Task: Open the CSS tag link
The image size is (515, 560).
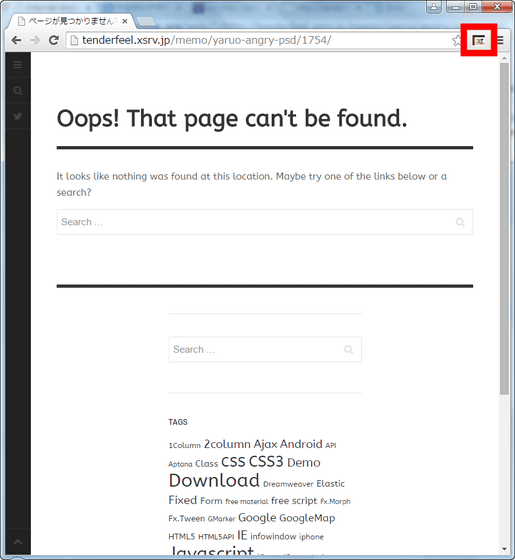Action: [x=233, y=462]
